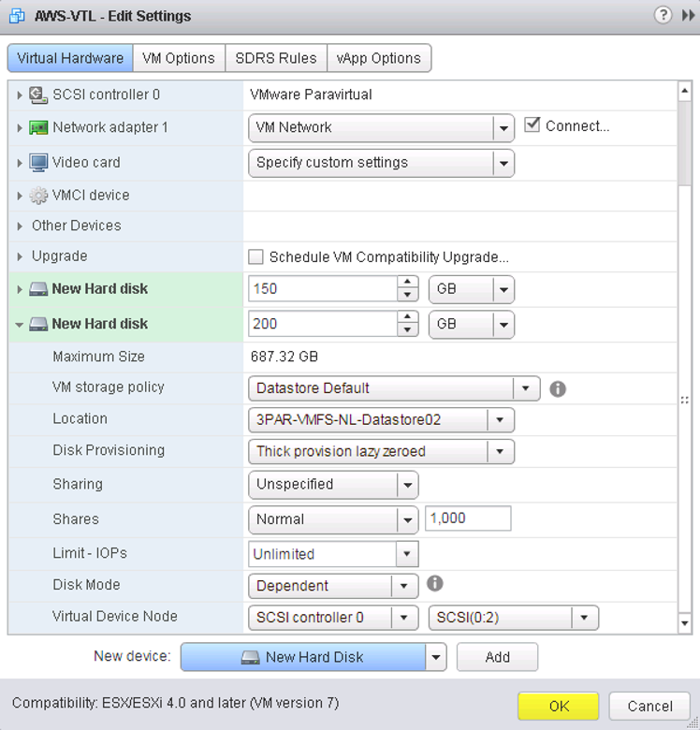Expand the Network adapter 1 row
This screenshot has width=700, height=730.
[x=19, y=127]
